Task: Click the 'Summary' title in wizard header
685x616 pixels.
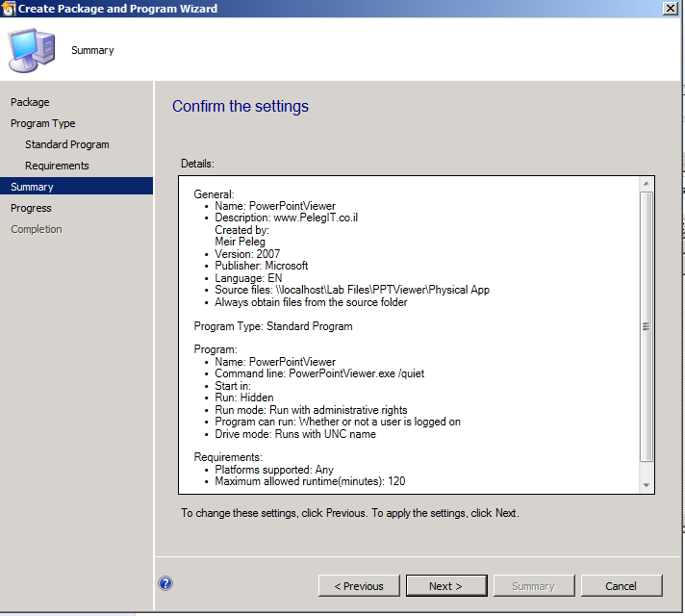Action: (92, 51)
